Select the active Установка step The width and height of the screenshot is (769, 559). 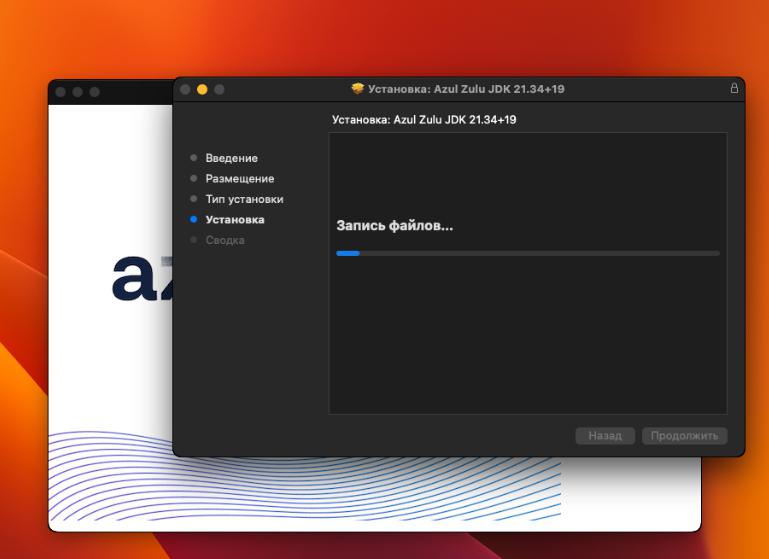(x=235, y=220)
